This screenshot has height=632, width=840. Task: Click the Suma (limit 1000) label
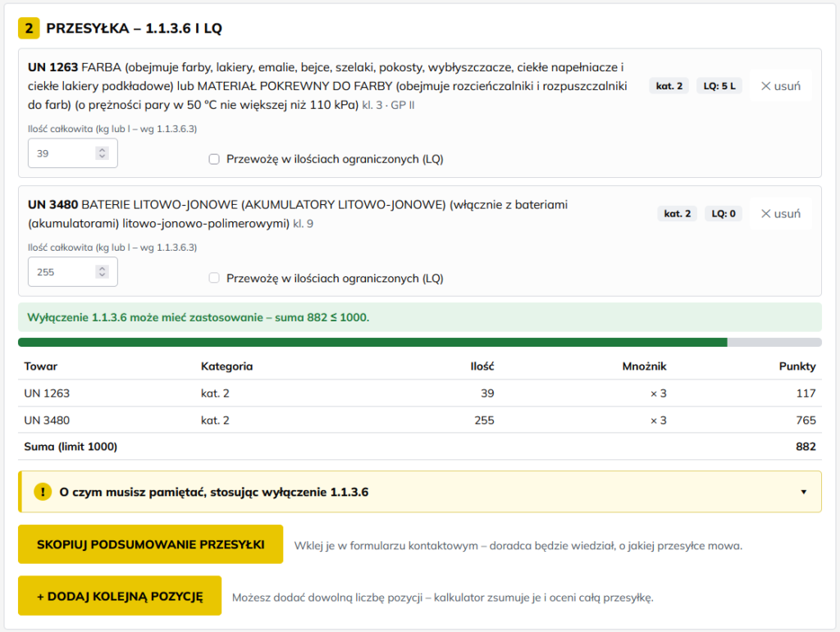click(x=71, y=447)
